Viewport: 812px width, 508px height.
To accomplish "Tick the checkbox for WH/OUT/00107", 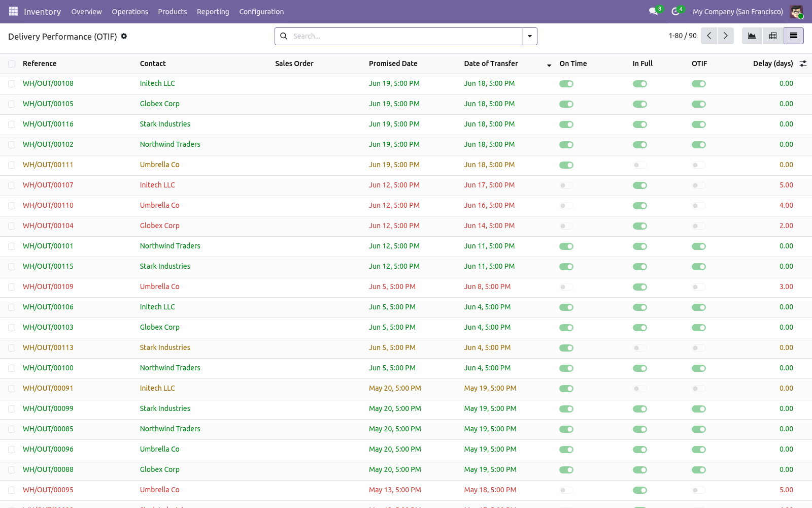I will click(x=12, y=185).
